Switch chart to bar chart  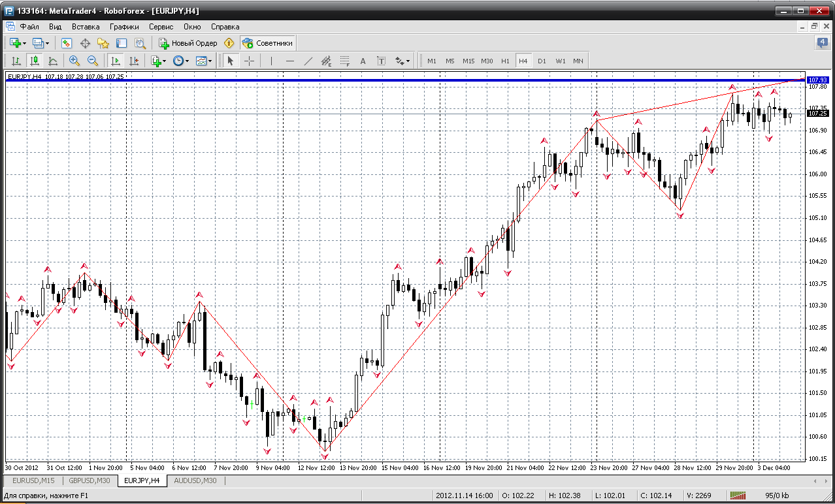point(16,61)
